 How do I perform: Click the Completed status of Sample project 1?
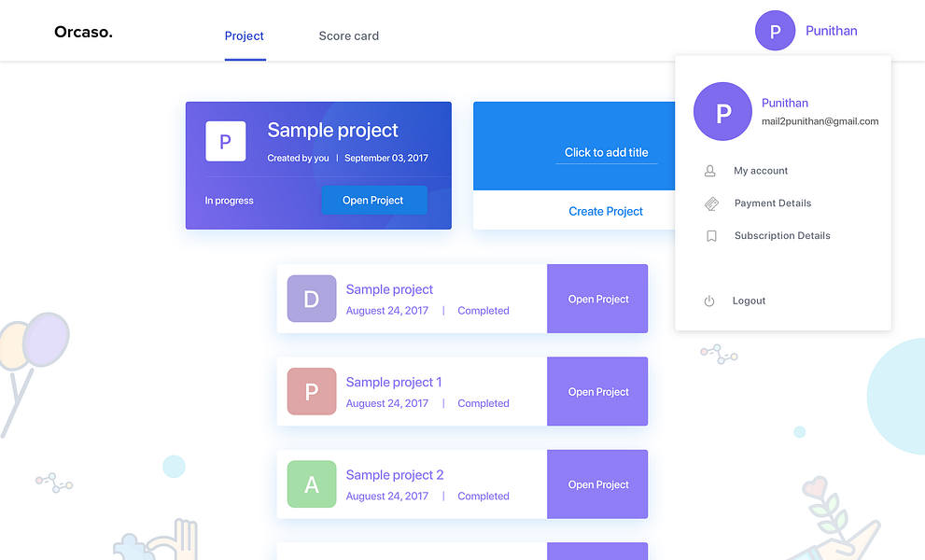pos(484,403)
